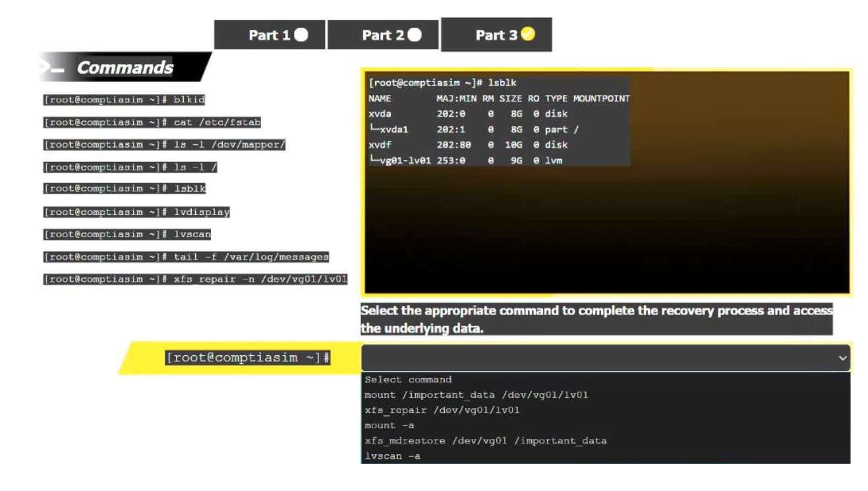The height and width of the screenshot is (491, 868).
Task: Run the lsblk command from the list
Action: tap(125, 188)
